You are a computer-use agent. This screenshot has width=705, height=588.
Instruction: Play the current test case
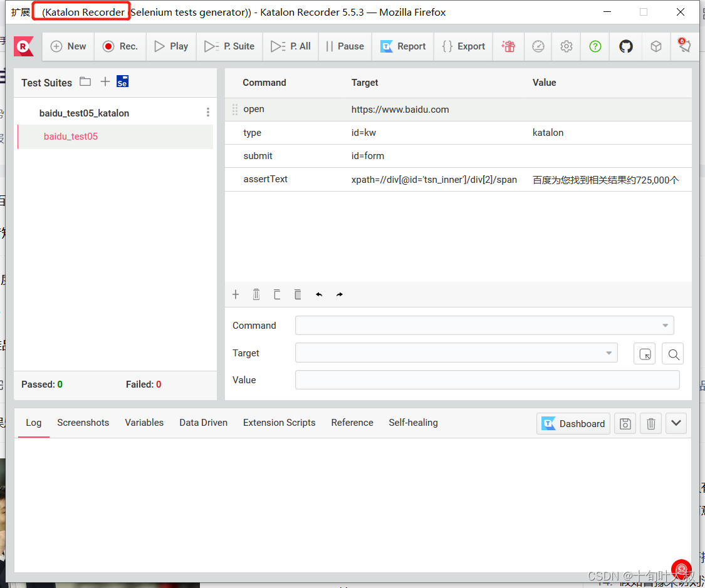point(171,46)
